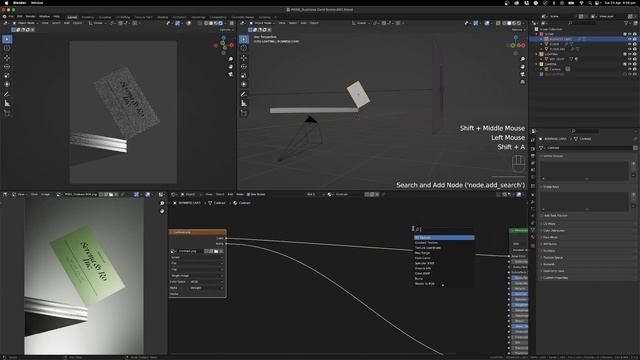The height and width of the screenshot is (360, 640).
Task: Expand the Face Maps panel
Action: [x=588, y=237]
